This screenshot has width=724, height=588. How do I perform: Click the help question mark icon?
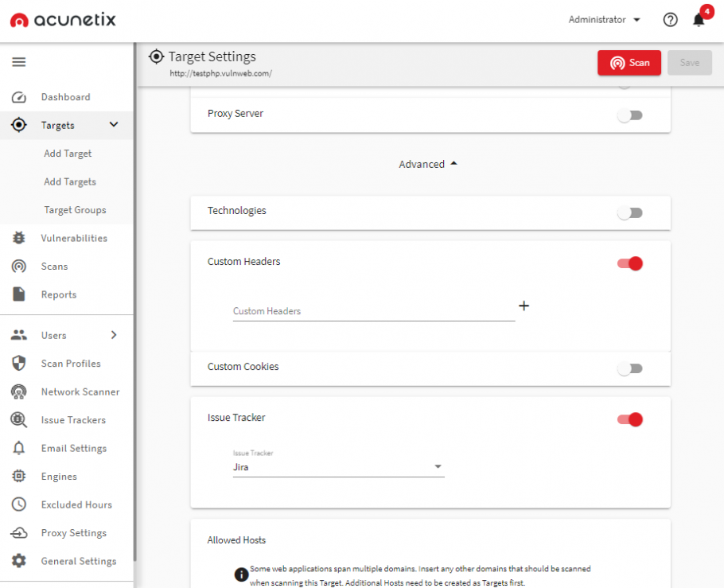(x=670, y=20)
